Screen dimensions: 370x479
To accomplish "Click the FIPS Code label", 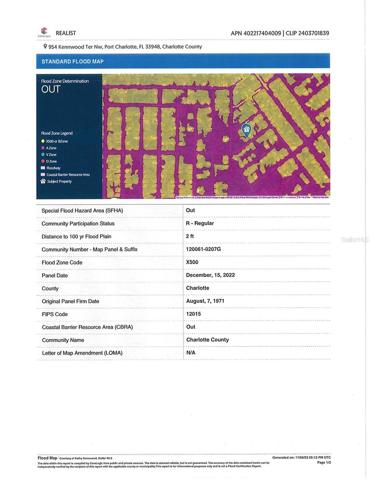I will pos(55,315).
